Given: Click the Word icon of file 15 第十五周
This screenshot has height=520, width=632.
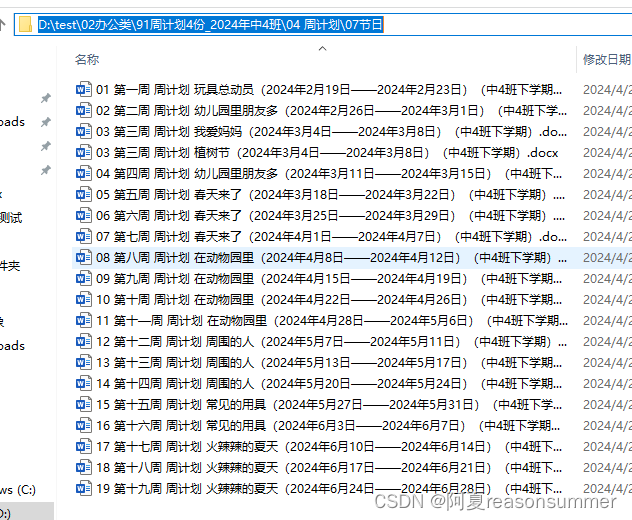Looking at the screenshot, I should tap(83, 404).
